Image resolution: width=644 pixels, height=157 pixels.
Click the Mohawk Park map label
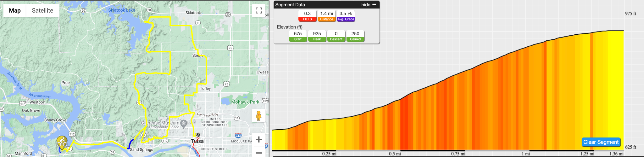[x=245, y=102]
